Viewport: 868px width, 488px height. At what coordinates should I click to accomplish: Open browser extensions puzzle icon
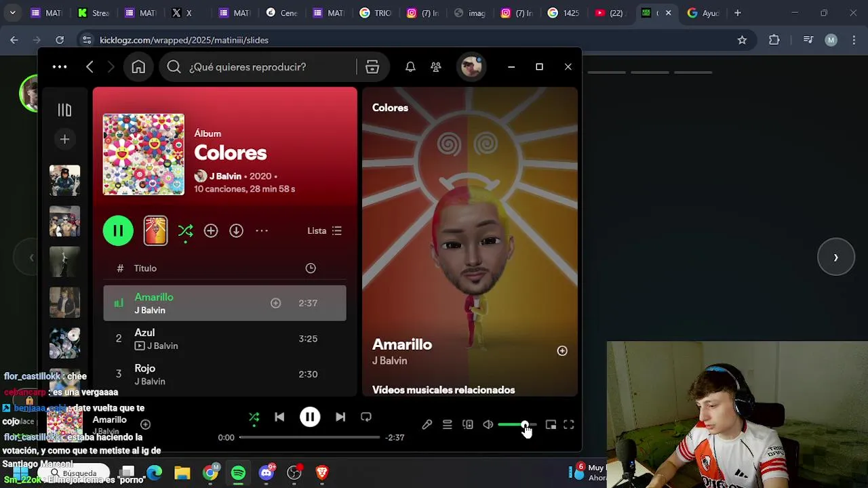tap(774, 40)
